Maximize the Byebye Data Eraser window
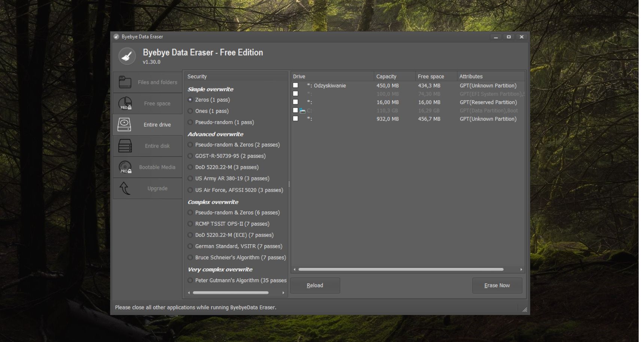Viewport: 644px width, 342px height. (x=508, y=37)
